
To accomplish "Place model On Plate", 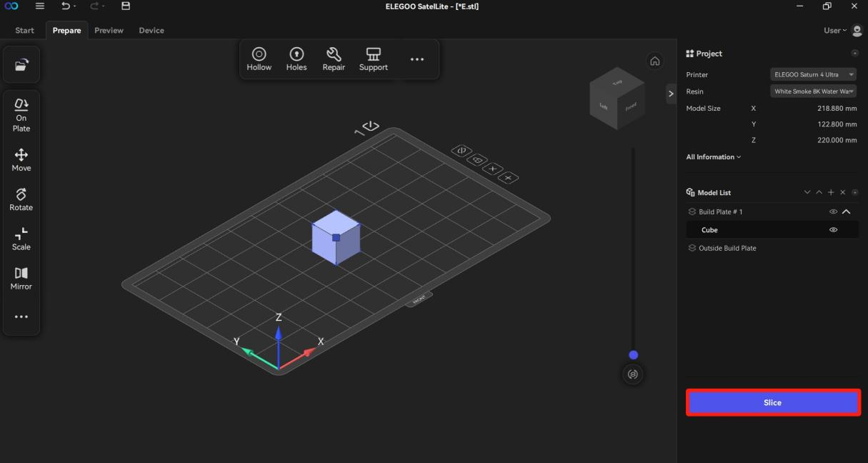I will (21, 115).
